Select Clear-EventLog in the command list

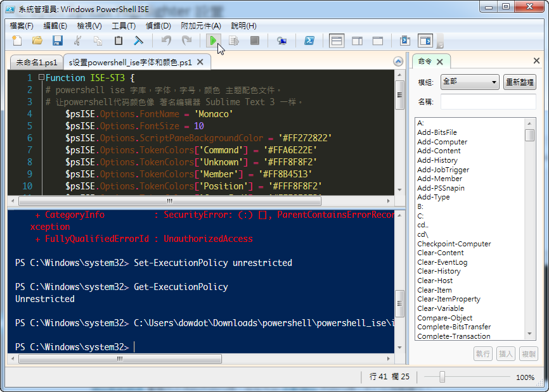point(442,262)
